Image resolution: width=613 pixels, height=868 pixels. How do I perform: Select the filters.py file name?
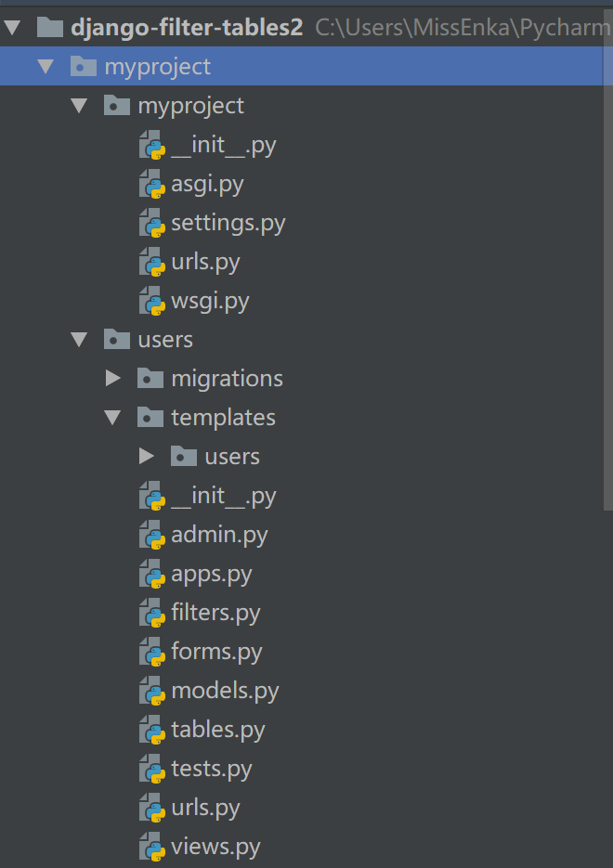216,613
